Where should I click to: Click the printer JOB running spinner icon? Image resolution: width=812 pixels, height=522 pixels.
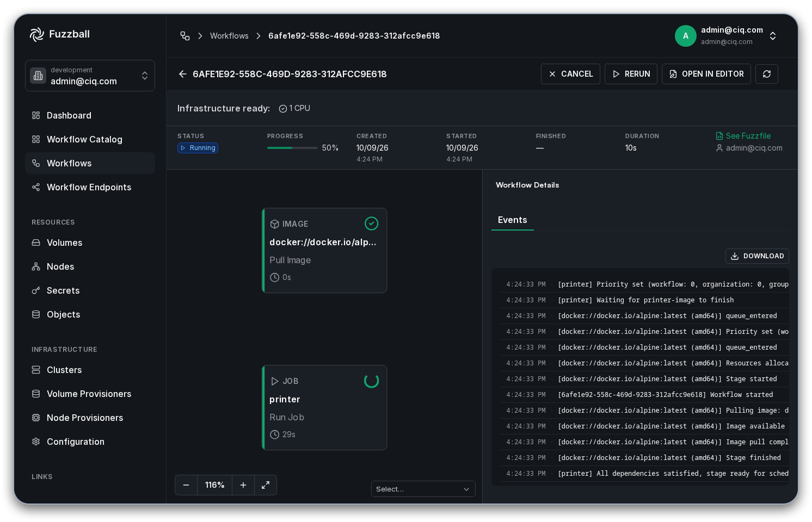(371, 381)
